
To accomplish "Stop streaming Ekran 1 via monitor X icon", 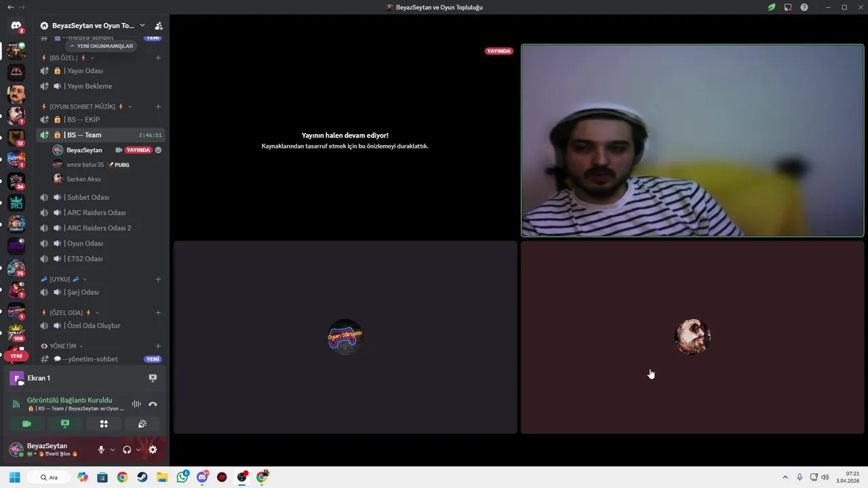I will click(153, 378).
